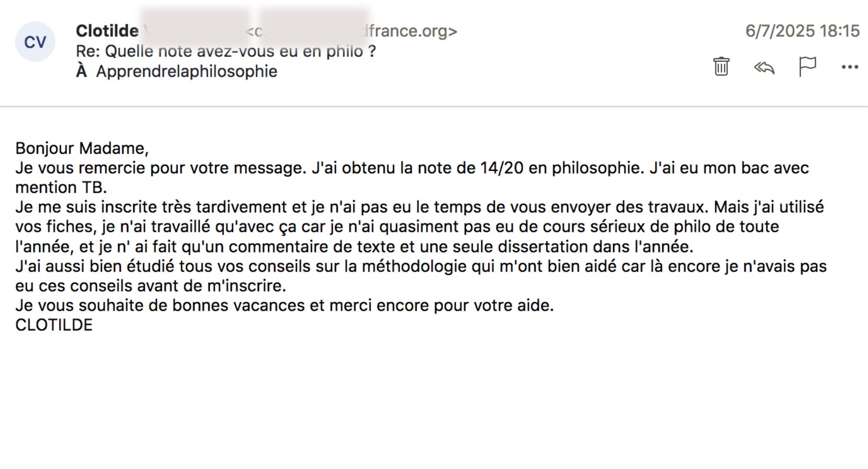Click the 14/20 grade in the message
Image resolution: width=868 pixels, height=469 pixels.
click(x=502, y=168)
